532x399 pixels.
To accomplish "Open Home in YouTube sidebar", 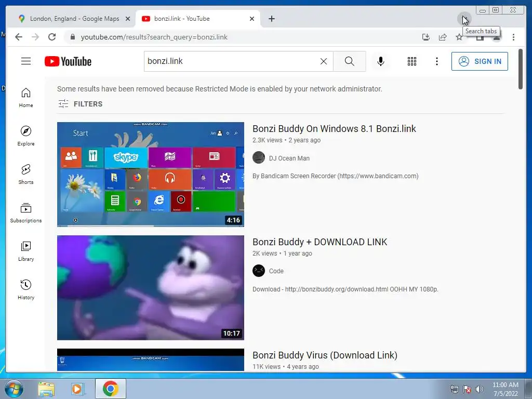I will point(26,98).
